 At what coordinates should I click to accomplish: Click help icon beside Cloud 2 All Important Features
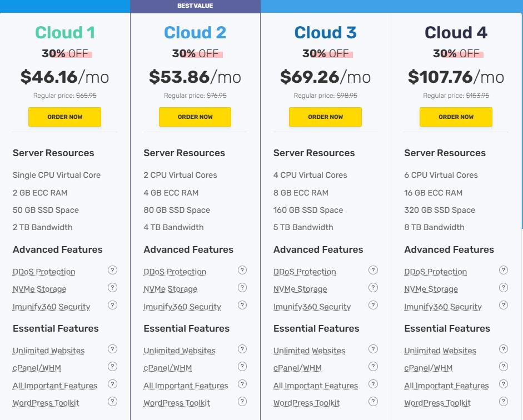(242, 384)
